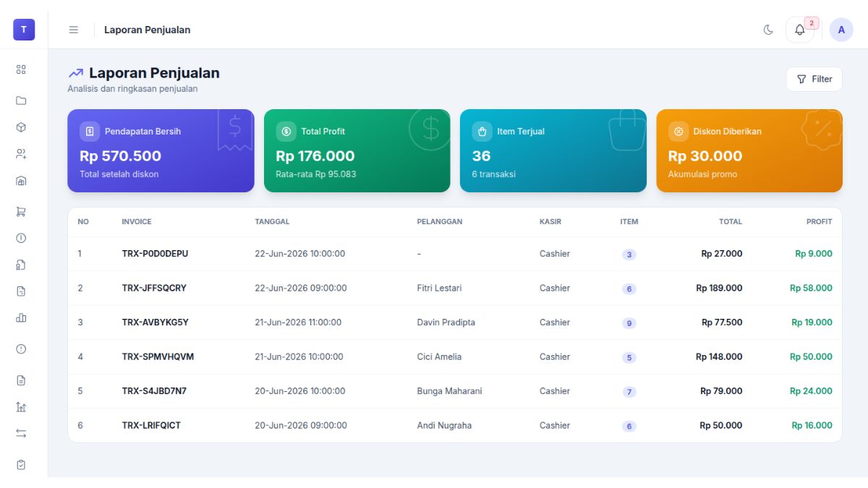Click the PROFIT column header

(820, 222)
